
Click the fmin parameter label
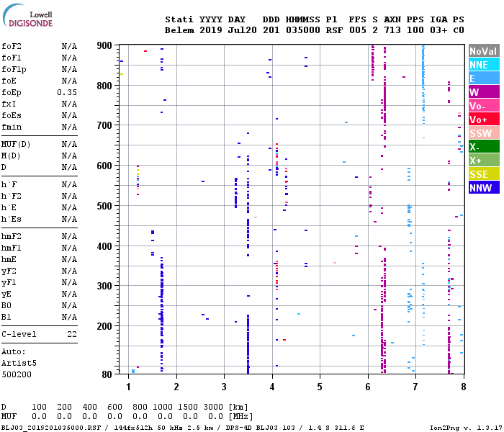[12, 127]
